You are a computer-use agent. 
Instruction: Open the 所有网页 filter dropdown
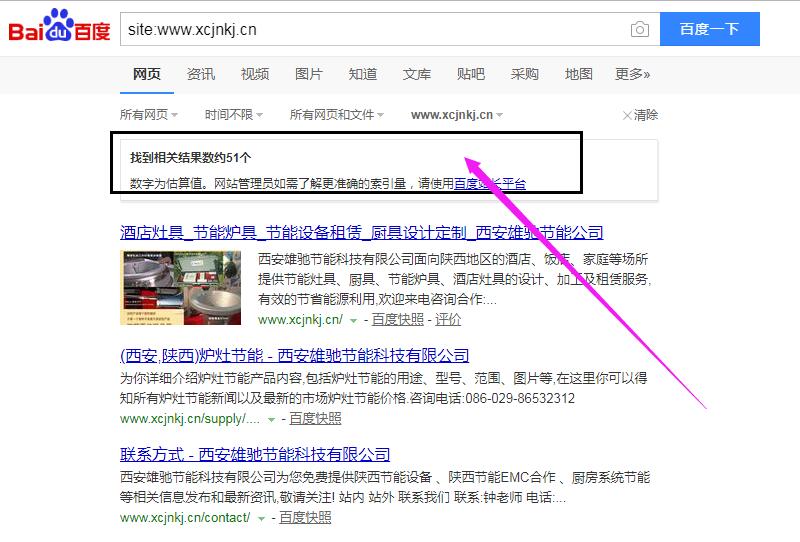pos(148,115)
